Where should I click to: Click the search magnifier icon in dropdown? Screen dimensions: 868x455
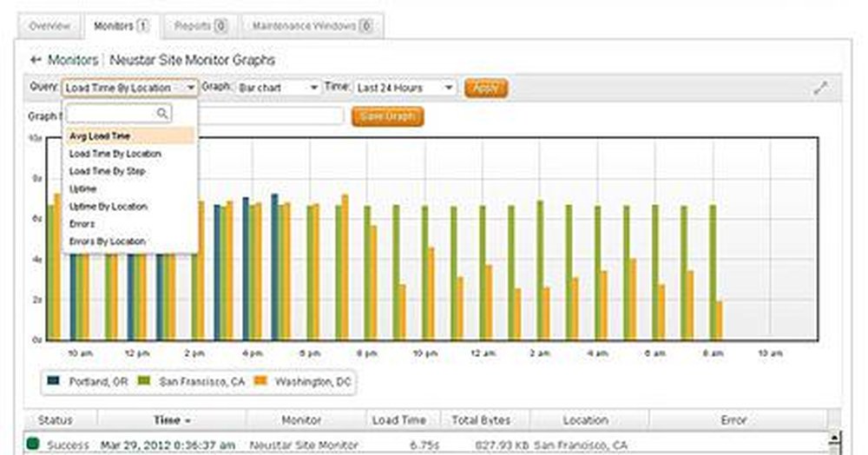pyautogui.click(x=161, y=114)
